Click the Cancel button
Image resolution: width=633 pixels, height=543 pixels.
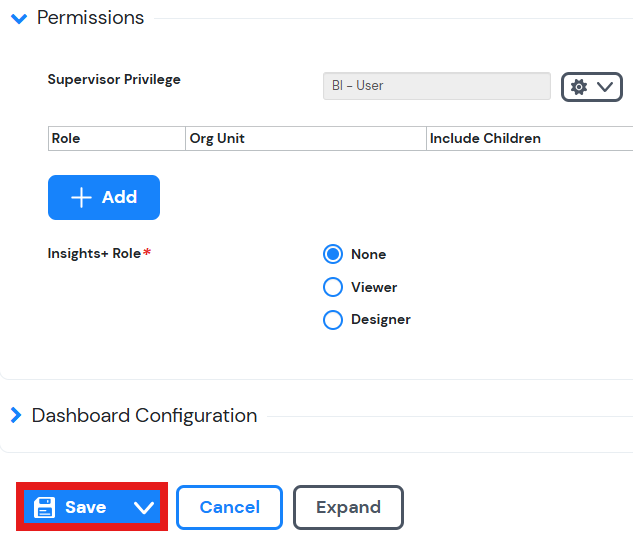(229, 507)
